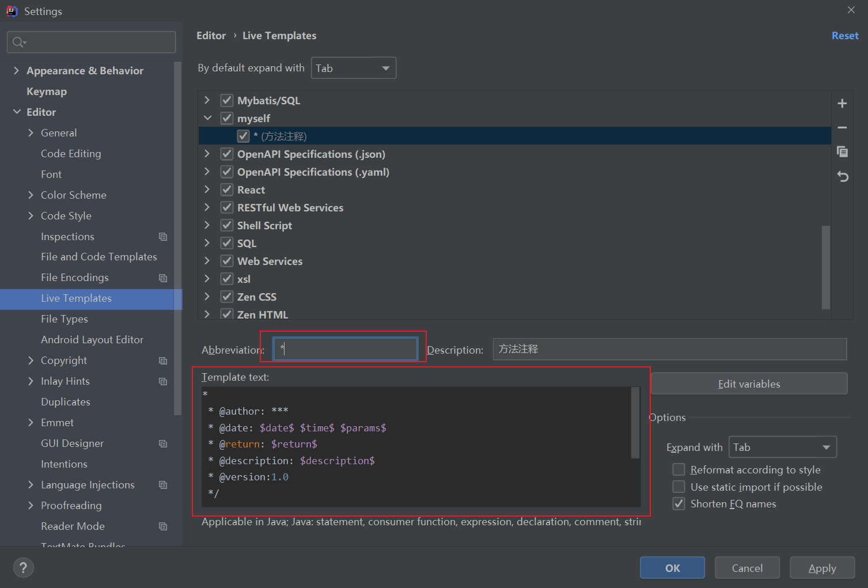Confirm settings with OK button
Screen dimensions: 868x588
tap(672, 568)
